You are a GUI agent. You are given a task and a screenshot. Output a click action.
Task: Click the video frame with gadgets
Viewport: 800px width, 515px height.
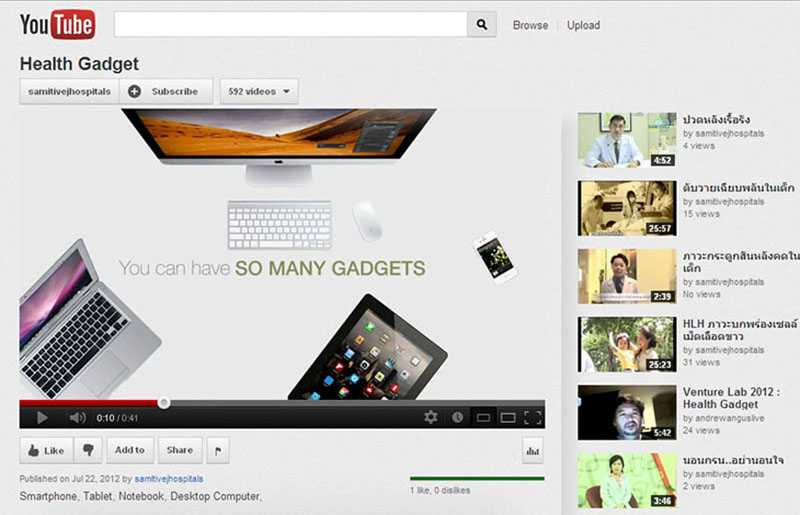click(x=282, y=254)
